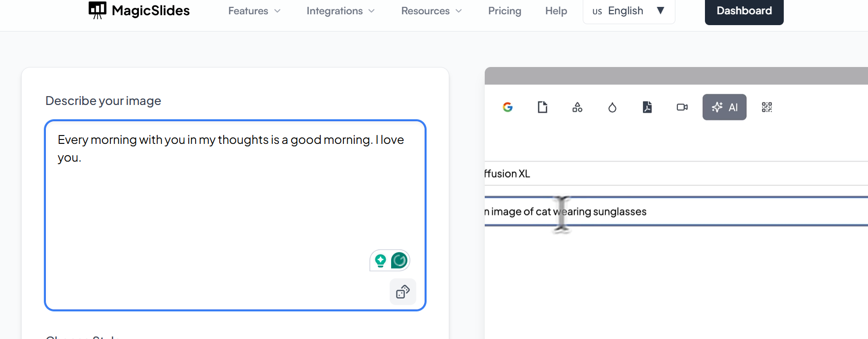This screenshot has width=868, height=339.
Task: Select the AI sparkle tab
Action: pos(724,107)
